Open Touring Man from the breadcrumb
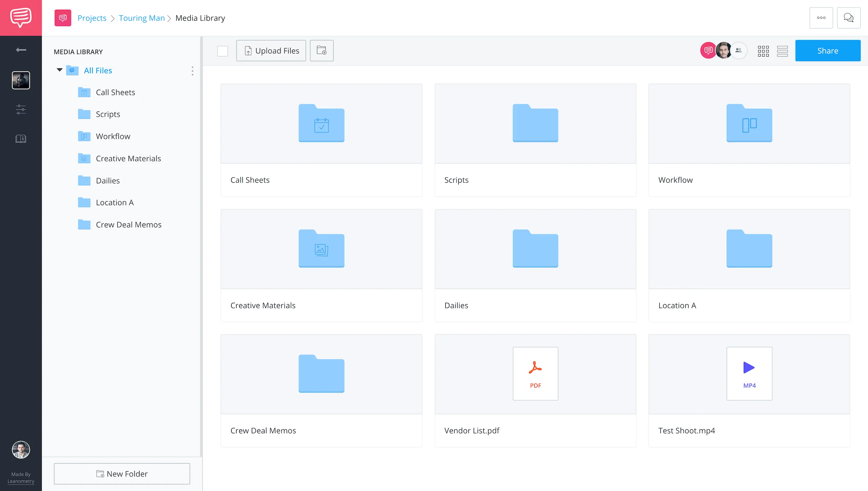This screenshot has height=491, width=868. point(142,18)
